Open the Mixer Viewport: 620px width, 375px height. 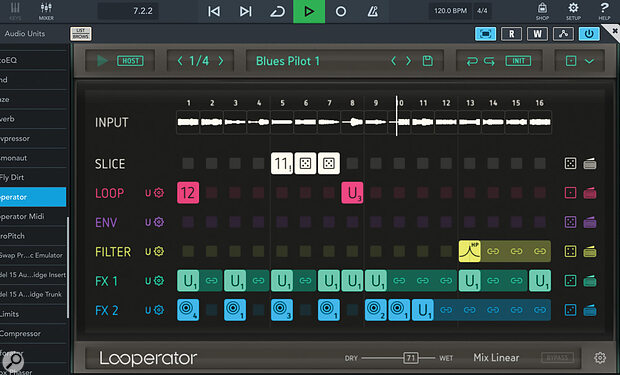click(x=46, y=11)
